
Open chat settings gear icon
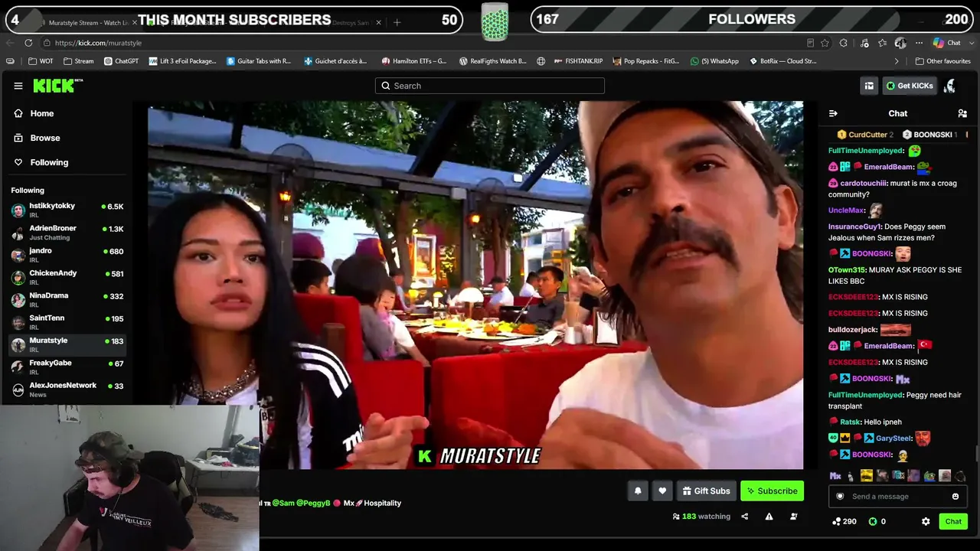pyautogui.click(x=926, y=521)
